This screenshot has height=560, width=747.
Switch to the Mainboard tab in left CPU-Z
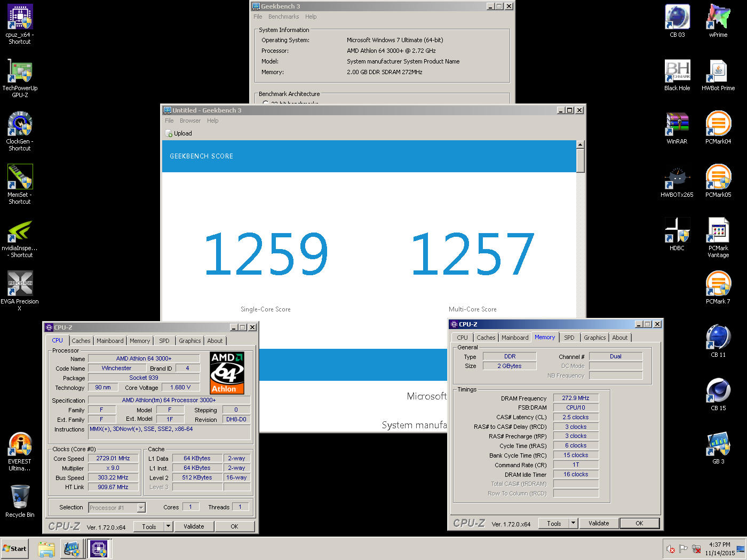point(110,341)
